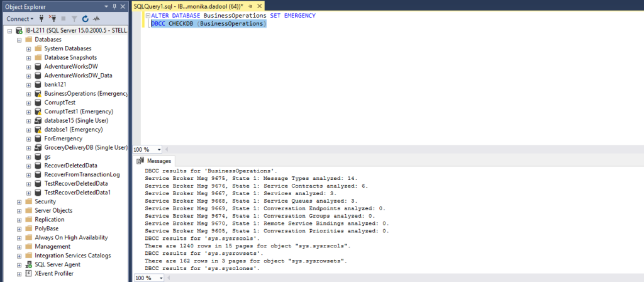Screen dimensions: 644x282
Task: Select the Management folder
Action: [x=53, y=247]
